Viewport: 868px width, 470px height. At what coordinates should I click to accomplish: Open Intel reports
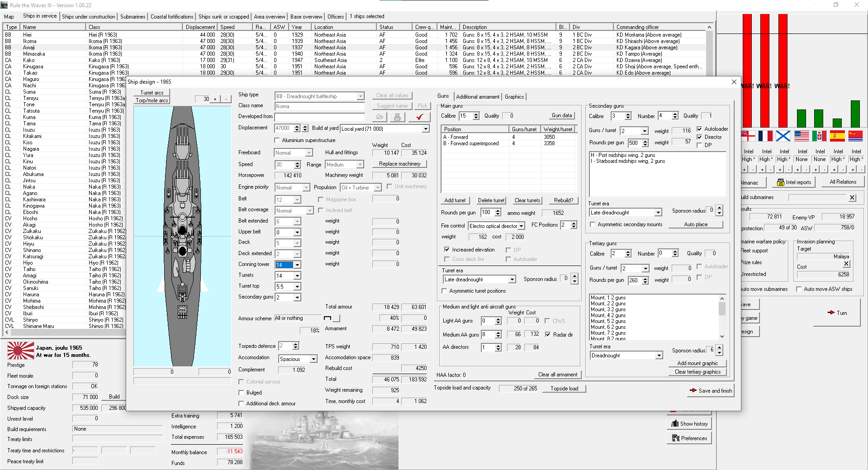pyautogui.click(x=794, y=182)
